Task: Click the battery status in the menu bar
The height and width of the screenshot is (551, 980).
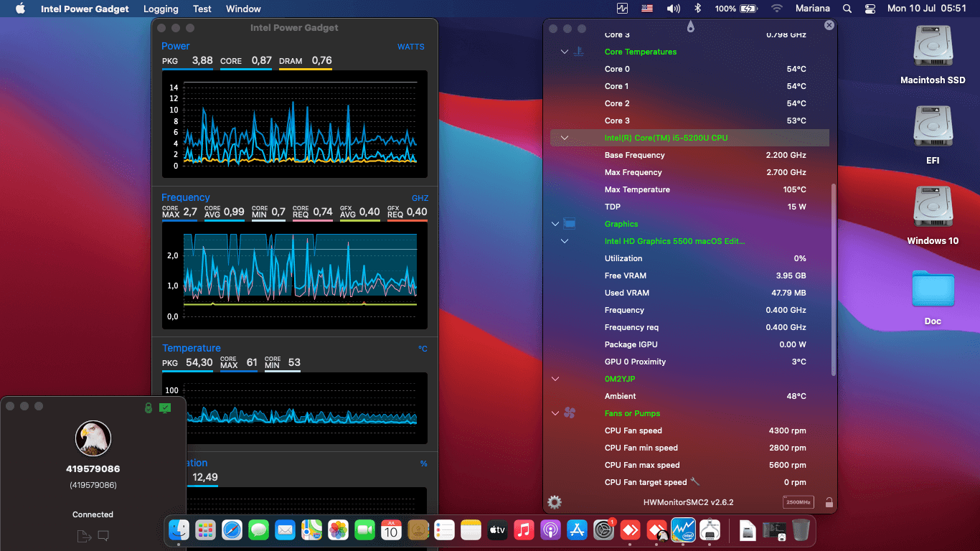Action: pos(736,9)
